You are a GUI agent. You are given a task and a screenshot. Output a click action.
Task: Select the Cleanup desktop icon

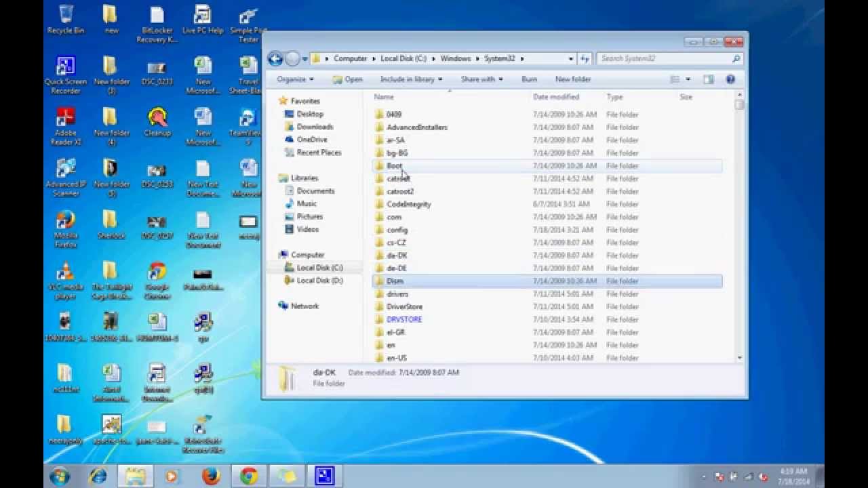tap(157, 122)
